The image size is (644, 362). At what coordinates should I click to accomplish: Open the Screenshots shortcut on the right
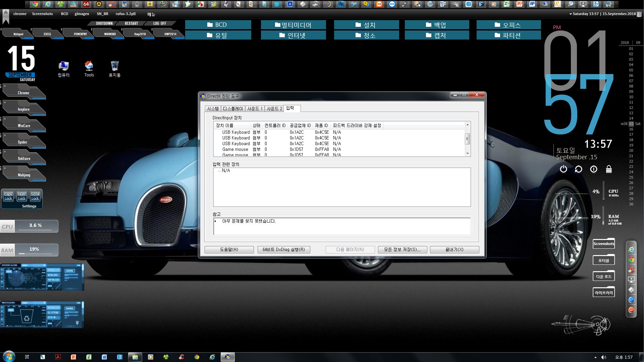pos(604,244)
